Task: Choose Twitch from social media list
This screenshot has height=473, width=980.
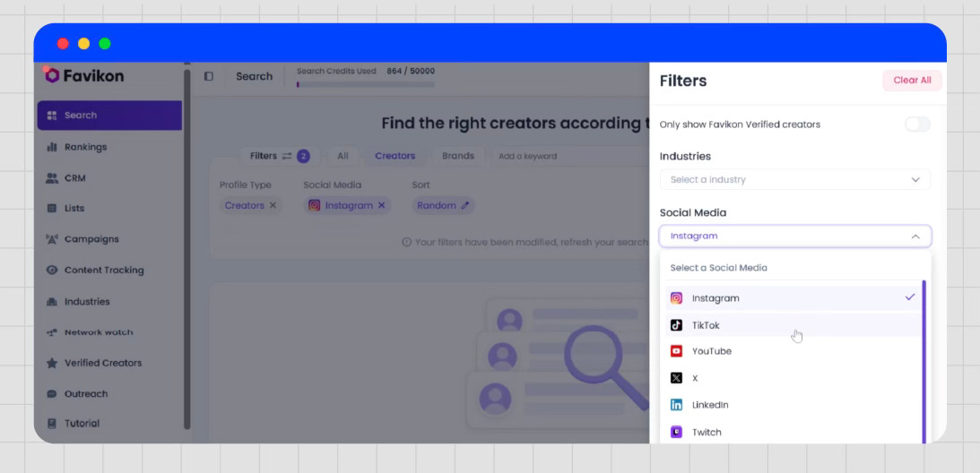Action: (x=794, y=432)
